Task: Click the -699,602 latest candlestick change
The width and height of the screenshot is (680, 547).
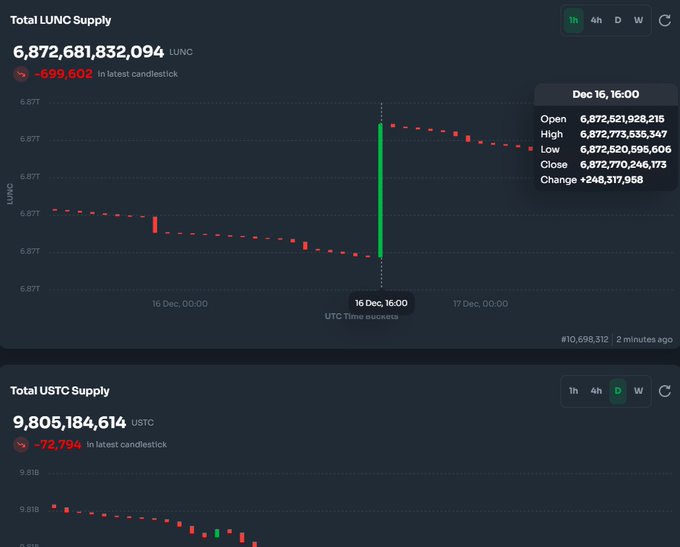Action: tap(63, 74)
